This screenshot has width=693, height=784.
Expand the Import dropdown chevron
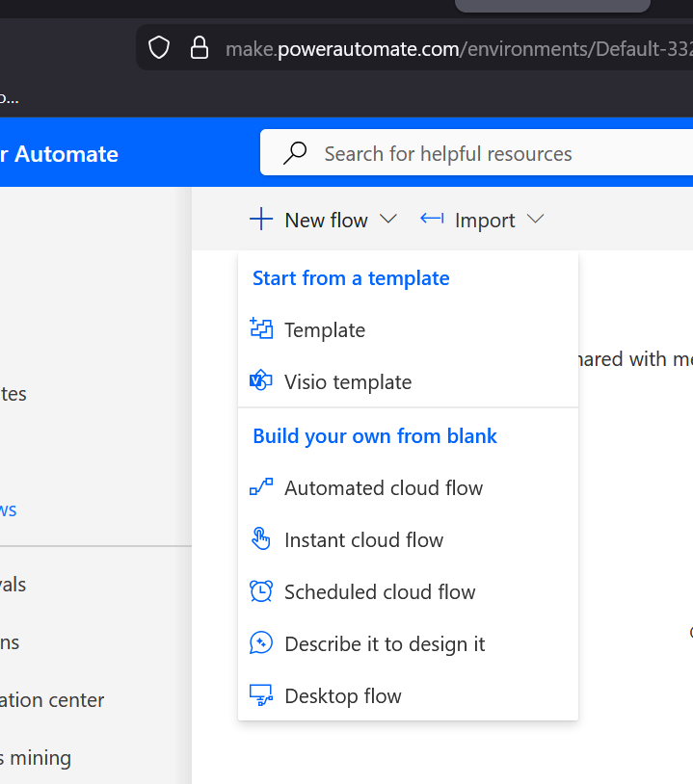pyautogui.click(x=536, y=220)
